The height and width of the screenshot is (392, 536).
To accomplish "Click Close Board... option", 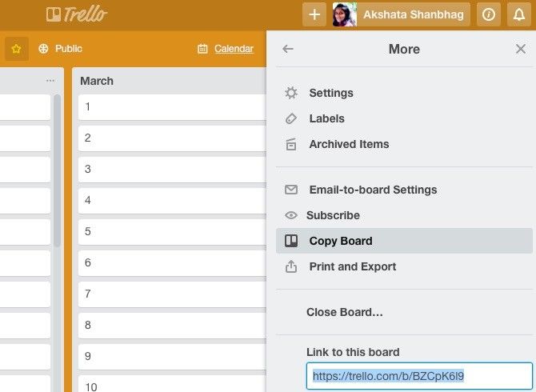I will [344, 312].
